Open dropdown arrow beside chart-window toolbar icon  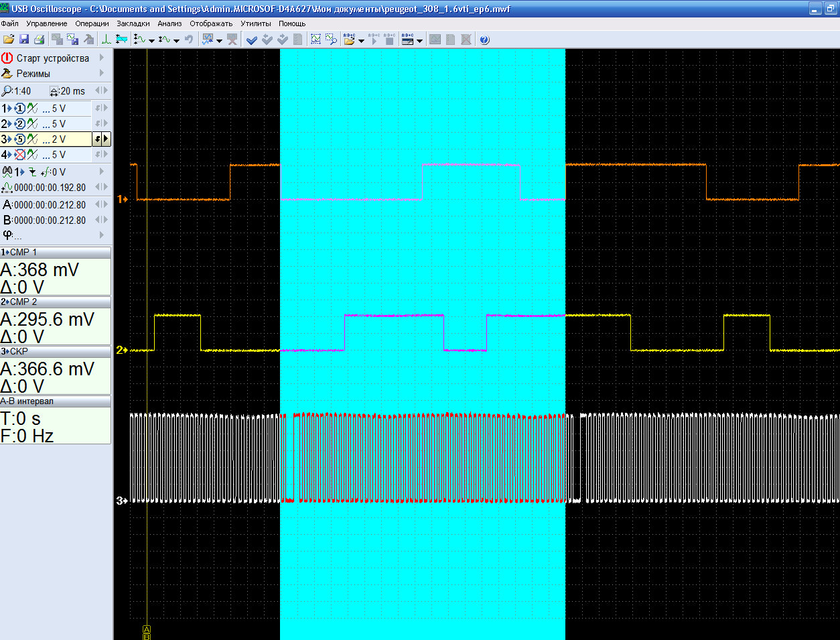[219, 40]
